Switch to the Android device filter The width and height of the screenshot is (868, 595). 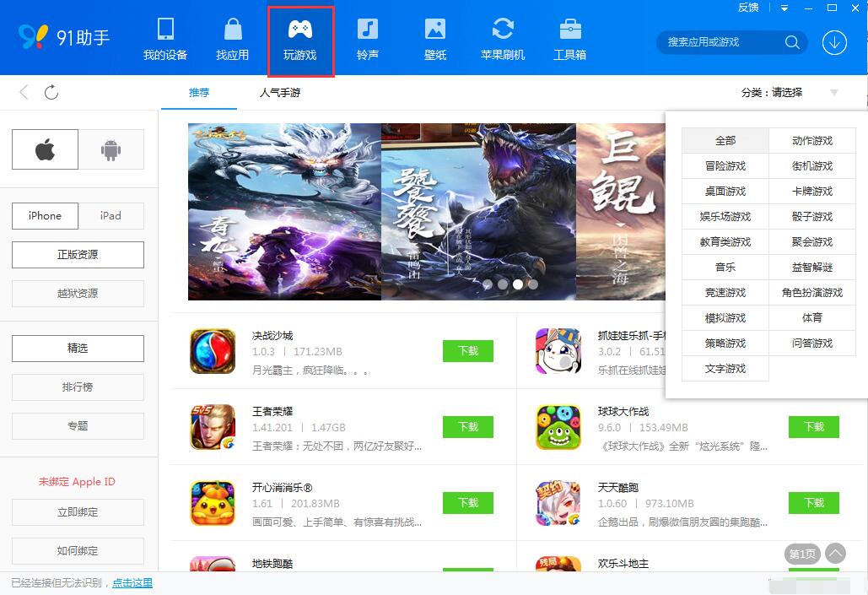click(x=112, y=149)
